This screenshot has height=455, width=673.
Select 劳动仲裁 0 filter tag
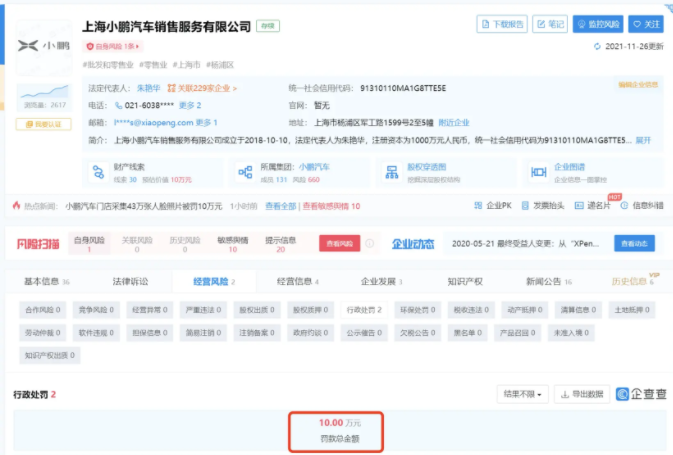pos(43,333)
